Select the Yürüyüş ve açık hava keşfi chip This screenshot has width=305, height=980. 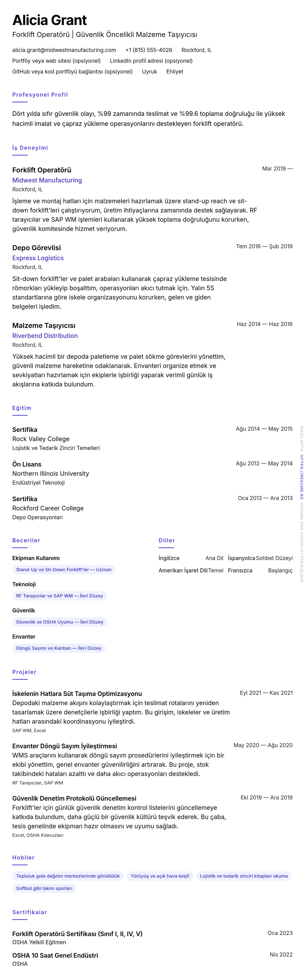click(x=160, y=876)
